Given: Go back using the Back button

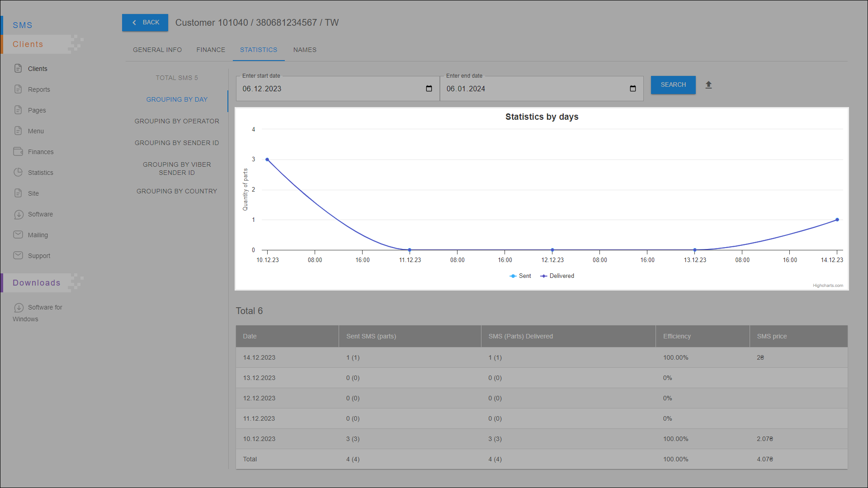Looking at the screenshot, I should (x=145, y=23).
